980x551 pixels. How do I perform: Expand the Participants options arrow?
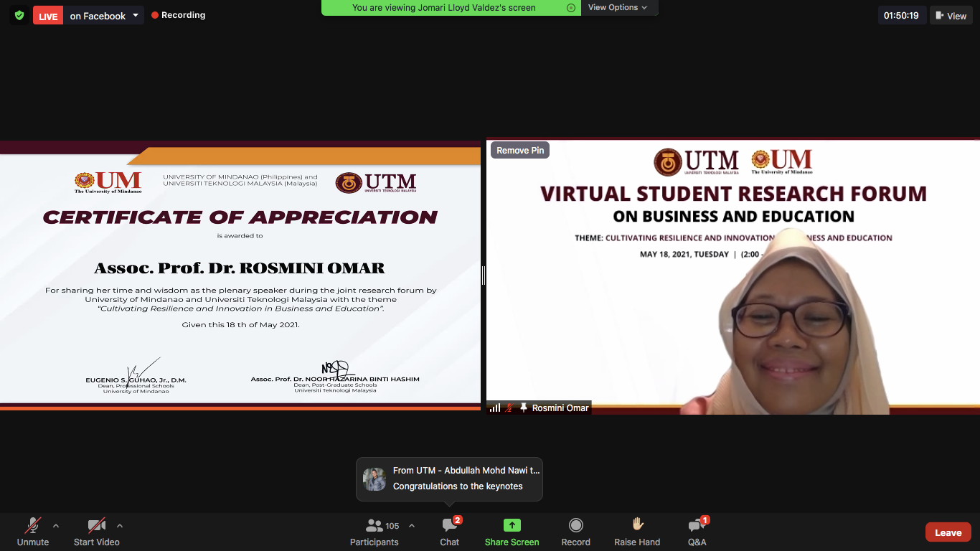click(412, 526)
